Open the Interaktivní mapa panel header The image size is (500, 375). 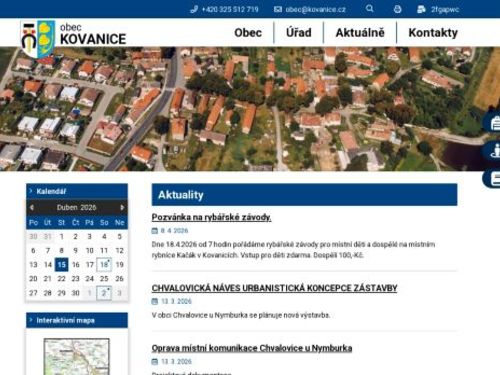coord(77,320)
